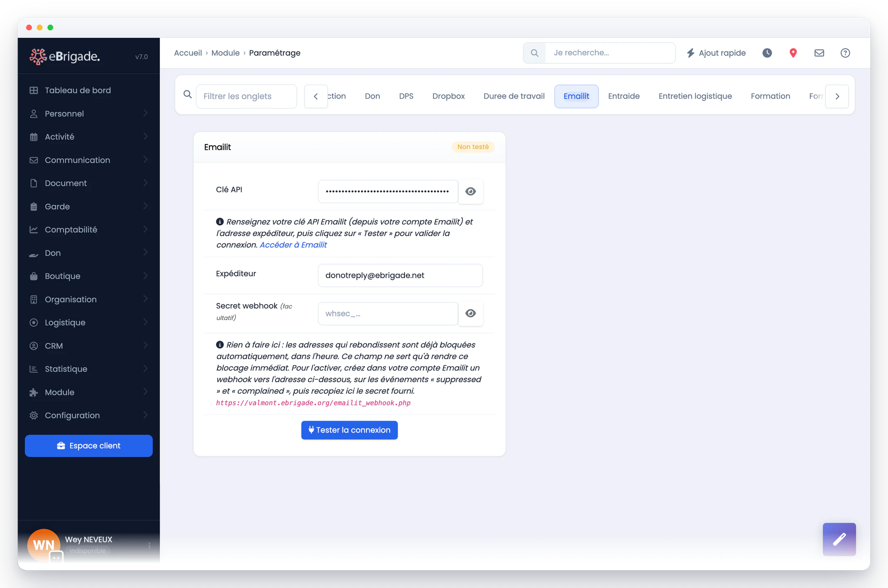Screen dimensions: 888x588
Task: Click Ajout rapide quick add
Action: 716,53
